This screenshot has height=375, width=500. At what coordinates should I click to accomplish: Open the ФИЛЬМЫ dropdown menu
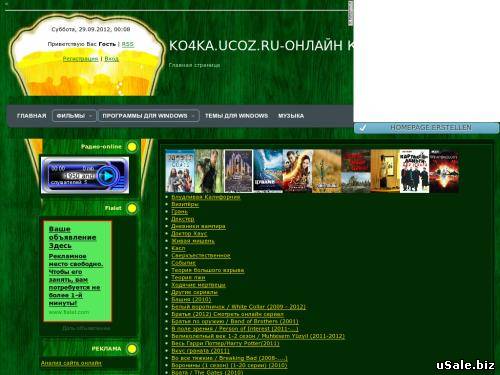[x=74, y=116]
